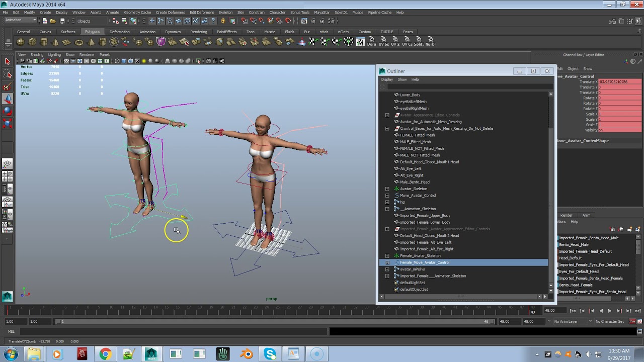
Task: Open the viewport Shading menu
Action: point(37,55)
